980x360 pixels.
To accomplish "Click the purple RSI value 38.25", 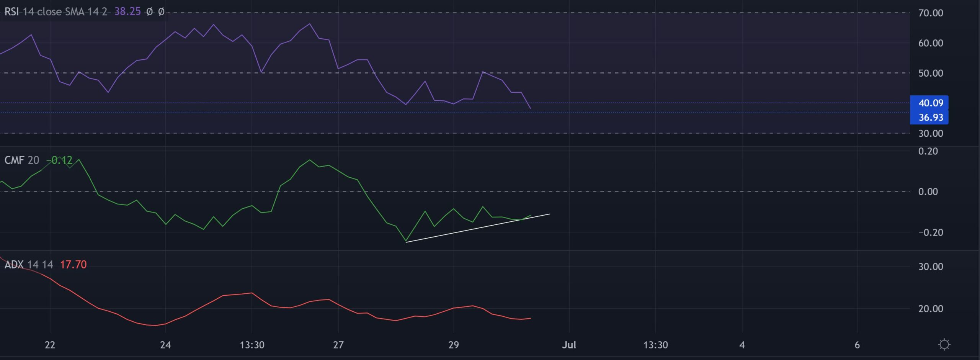I will (127, 11).
